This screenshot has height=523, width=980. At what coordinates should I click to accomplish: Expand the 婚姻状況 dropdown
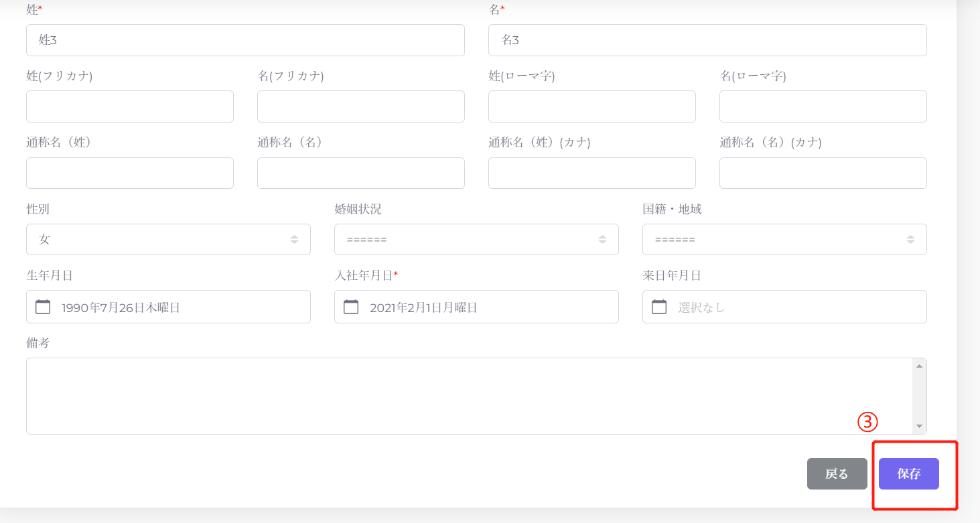476,240
